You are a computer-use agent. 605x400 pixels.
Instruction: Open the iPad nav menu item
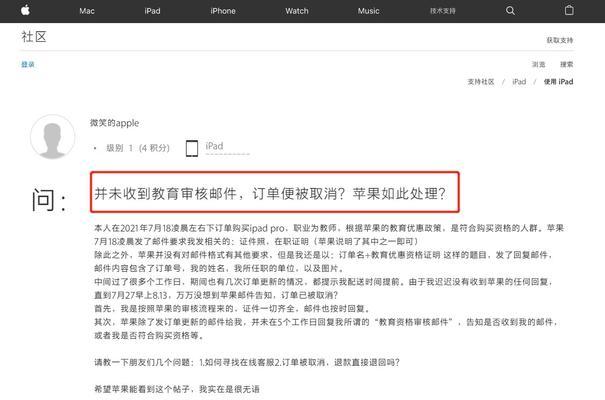point(152,11)
